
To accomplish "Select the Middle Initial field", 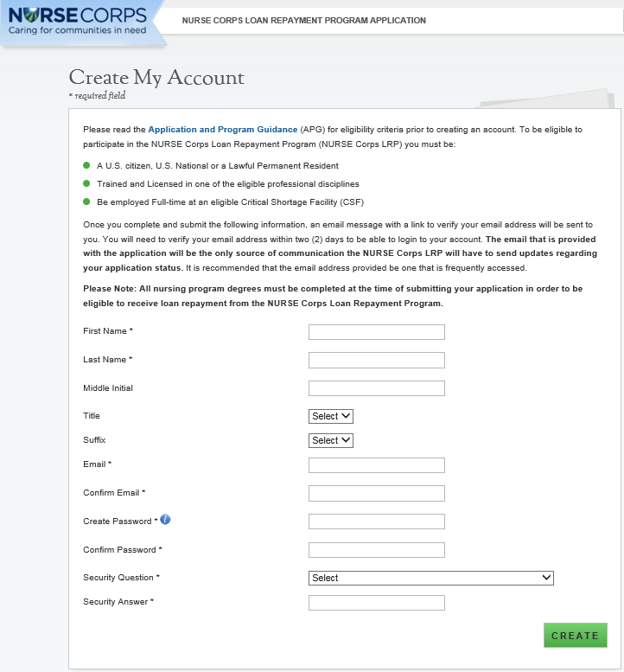I will [376, 388].
